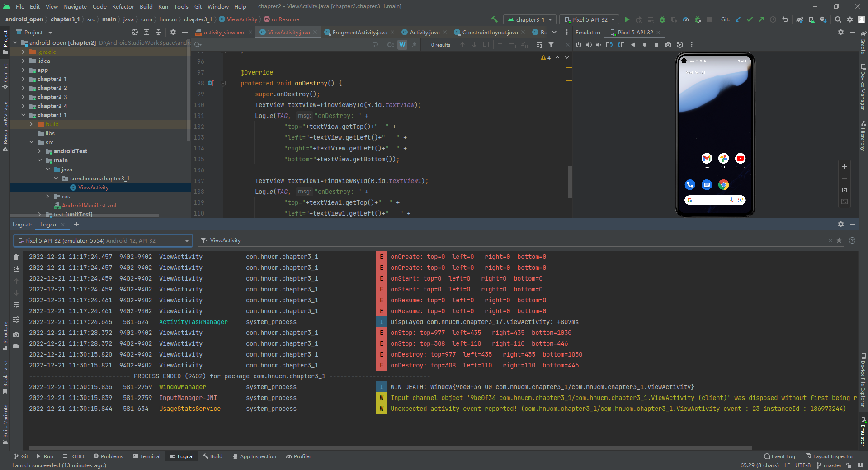The width and height of the screenshot is (868, 470).
Task: Click Git Commit green checkmark
Action: [x=750, y=19]
